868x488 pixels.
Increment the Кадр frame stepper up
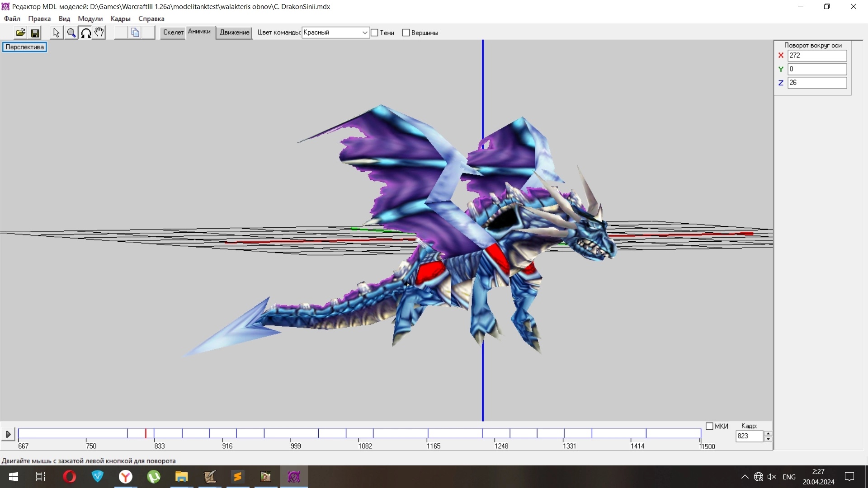click(768, 433)
